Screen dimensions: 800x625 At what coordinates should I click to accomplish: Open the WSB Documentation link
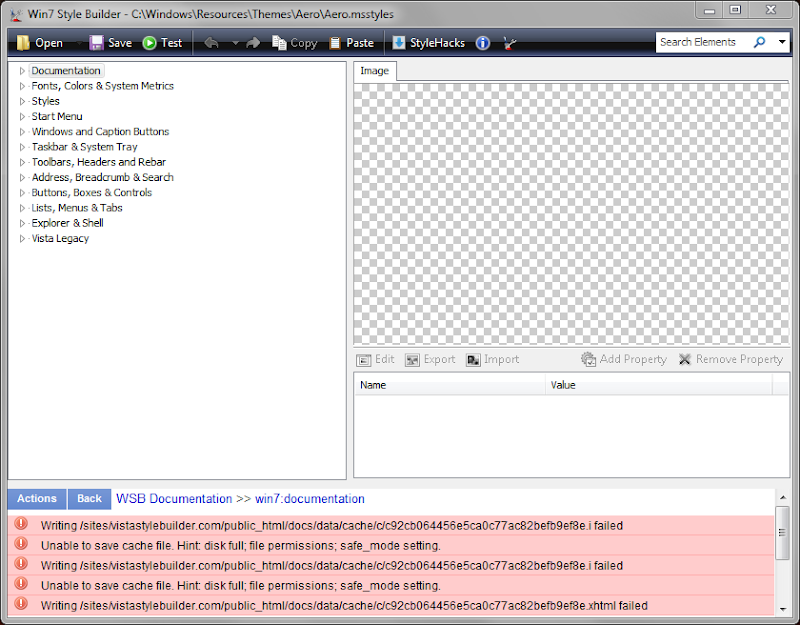point(174,499)
